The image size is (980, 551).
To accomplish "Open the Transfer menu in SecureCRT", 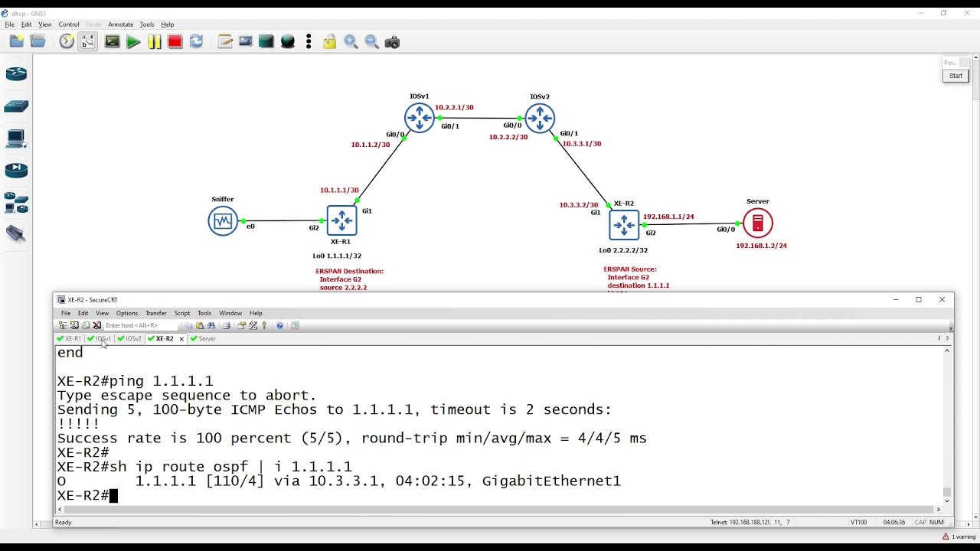I will [x=155, y=313].
